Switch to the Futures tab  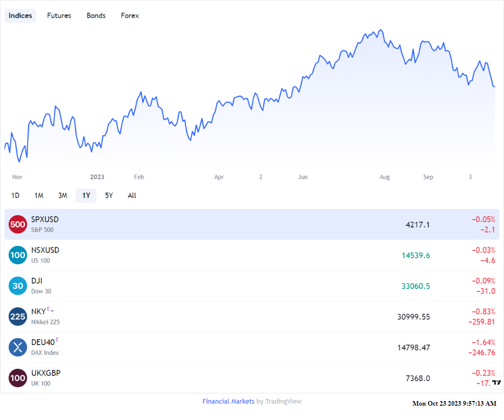click(59, 16)
